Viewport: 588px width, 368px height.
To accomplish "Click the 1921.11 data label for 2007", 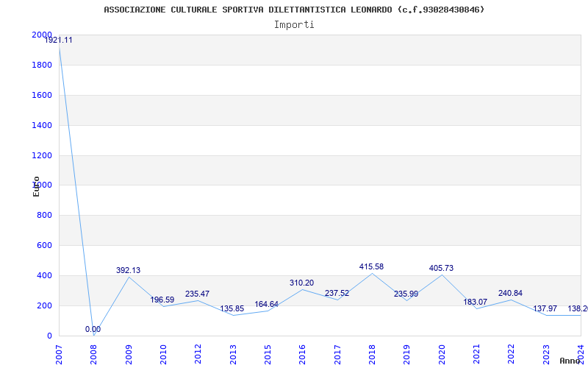I will coord(59,40).
